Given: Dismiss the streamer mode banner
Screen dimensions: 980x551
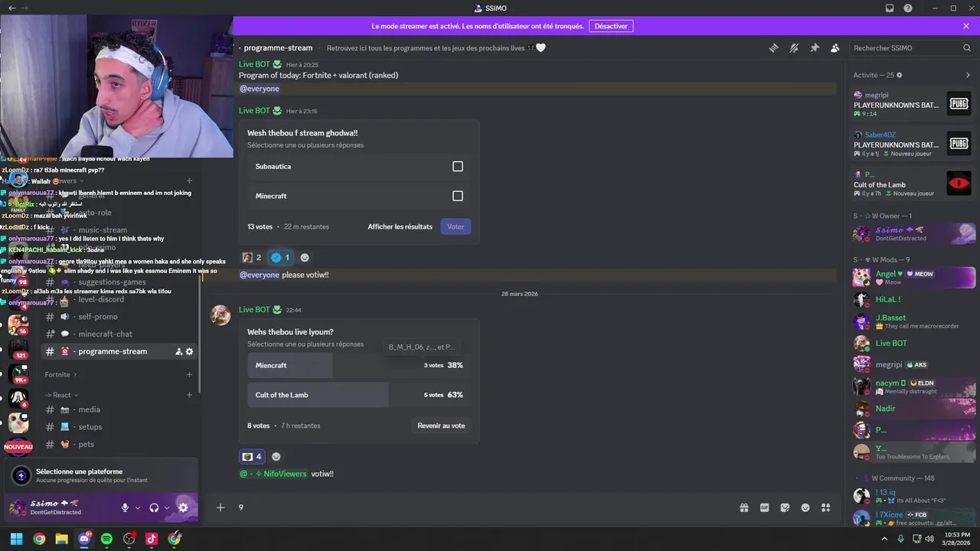Looking at the screenshot, I should coord(966,26).
